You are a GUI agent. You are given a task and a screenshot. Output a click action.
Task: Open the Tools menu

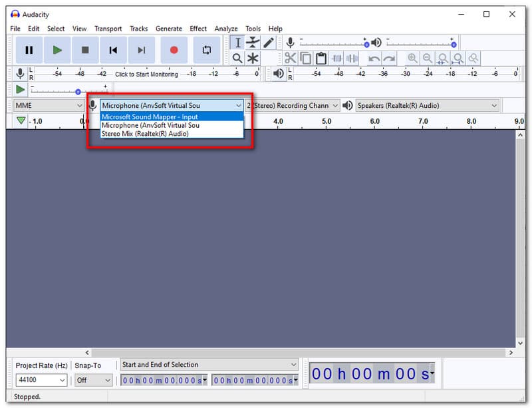(253, 29)
